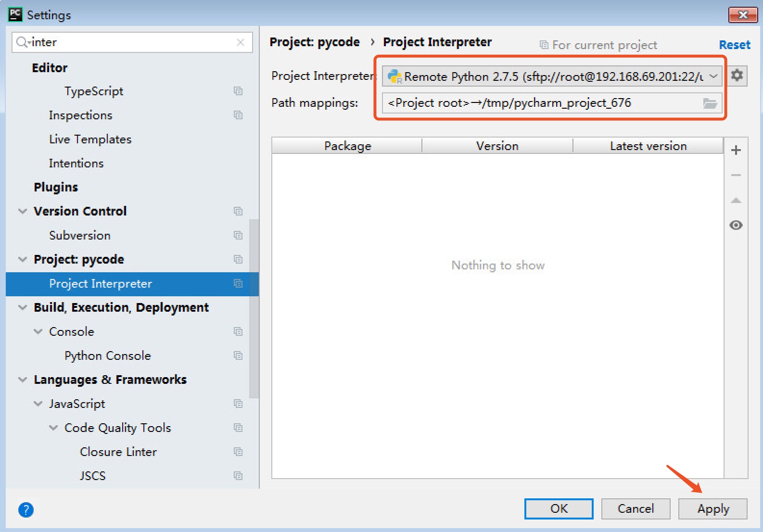The height and width of the screenshot is (532, 763).
Task: Click the project-level icon beside TypeScript
Action: 238,91
